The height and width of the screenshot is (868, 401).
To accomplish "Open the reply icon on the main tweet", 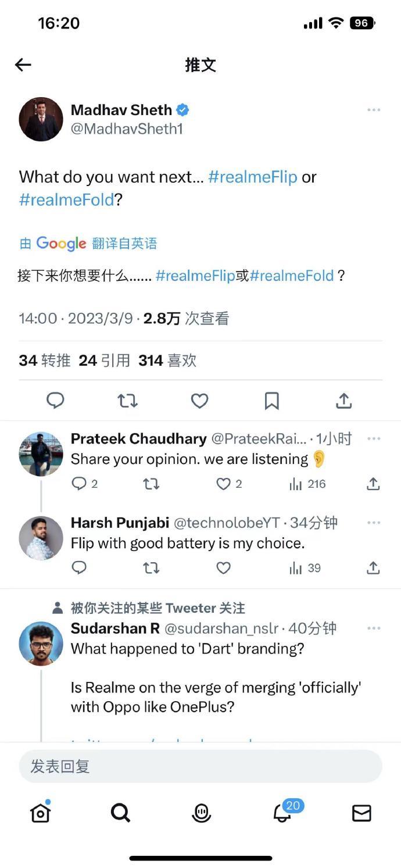I will pos(55,401).
